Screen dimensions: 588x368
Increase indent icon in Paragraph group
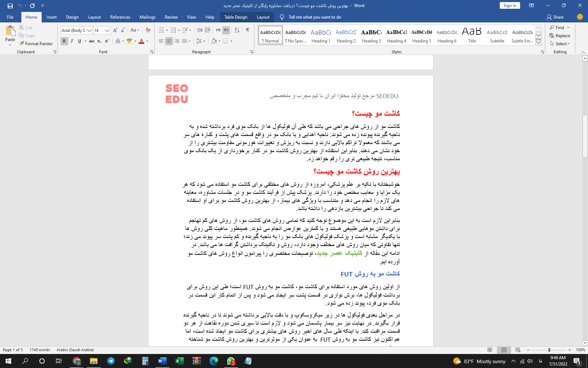(208, 30)
